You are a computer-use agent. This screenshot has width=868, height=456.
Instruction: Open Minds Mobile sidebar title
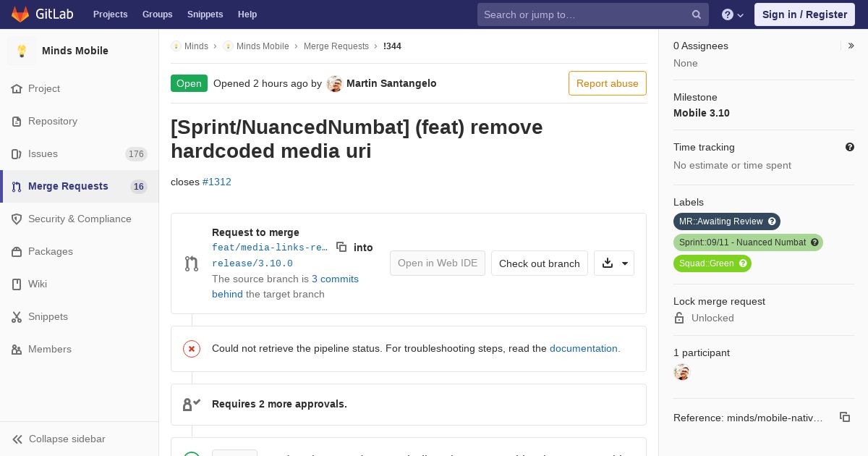75,51
